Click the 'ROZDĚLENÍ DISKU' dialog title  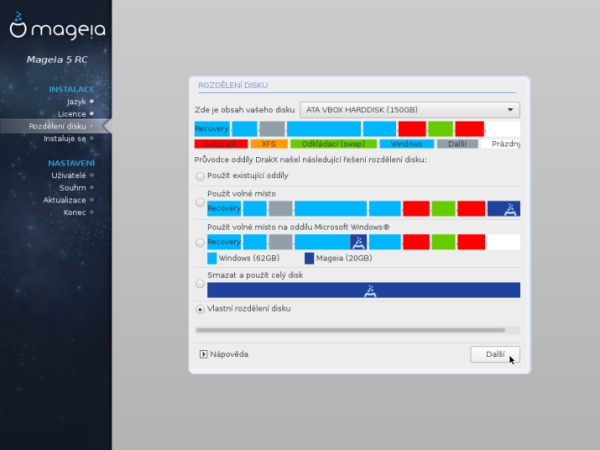point(233,85)
